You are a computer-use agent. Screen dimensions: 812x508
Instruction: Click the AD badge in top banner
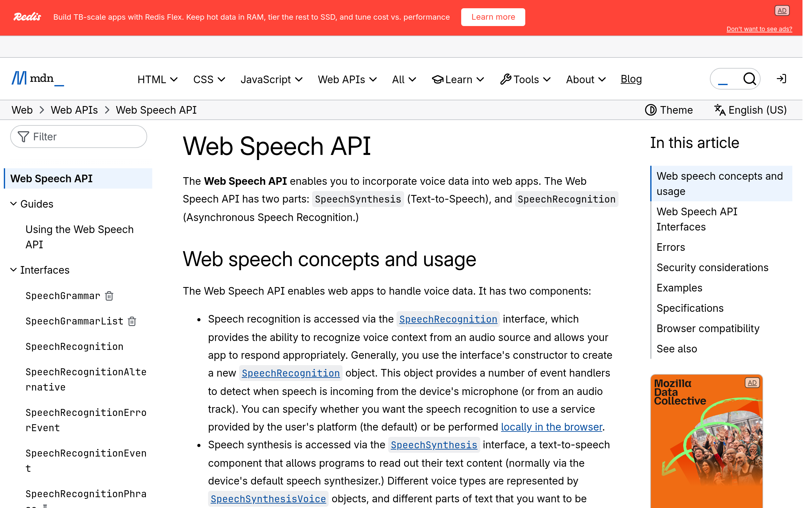782,10
